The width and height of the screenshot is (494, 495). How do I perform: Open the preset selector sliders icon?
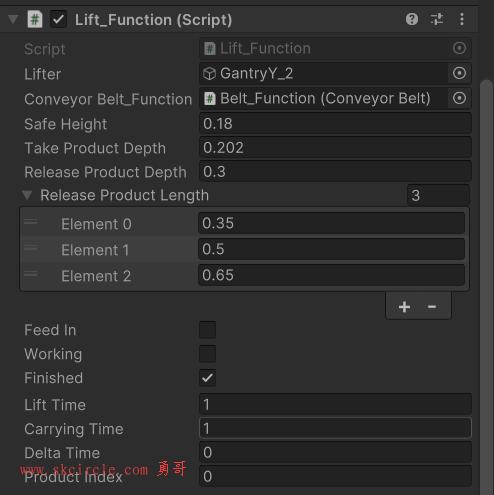pos(437,19)
